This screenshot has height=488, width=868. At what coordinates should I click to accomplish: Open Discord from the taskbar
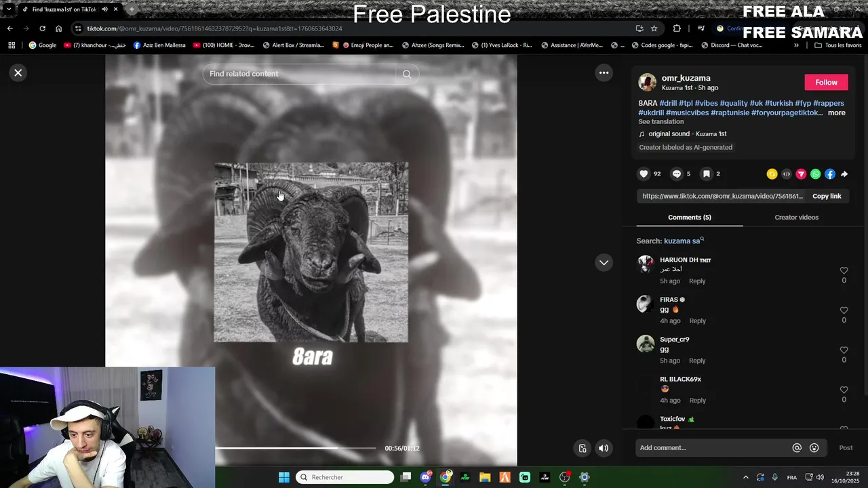point(425,477)
